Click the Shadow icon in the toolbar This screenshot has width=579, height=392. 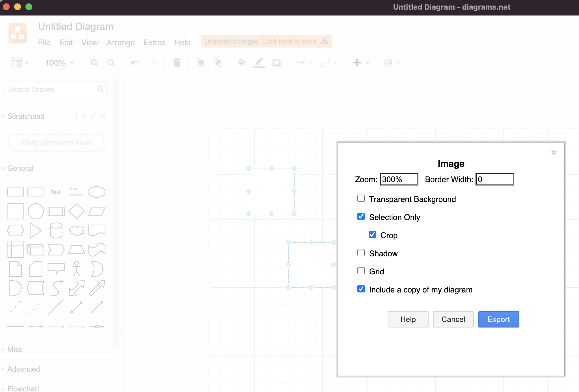[276, 63]
